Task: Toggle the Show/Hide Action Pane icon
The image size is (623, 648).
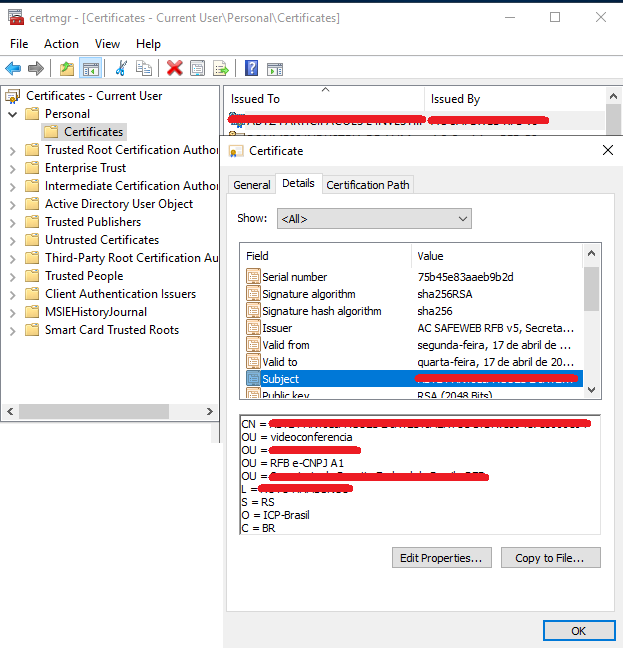Action: pyautogui.click(x=275, y=69)
